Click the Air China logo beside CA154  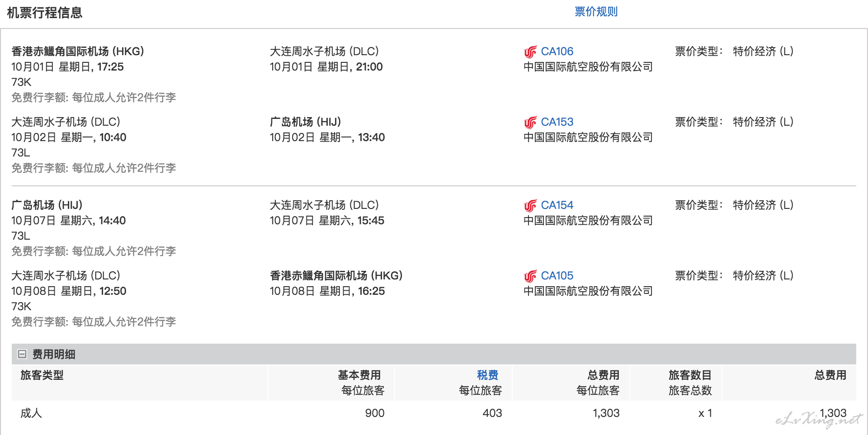coord(530,206)
